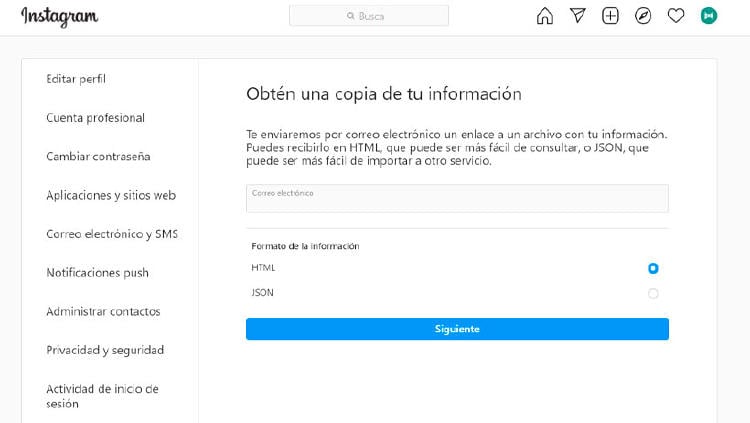Select the JSON format radio button
The image size is (750, 423).
click(x=653, y=293)
